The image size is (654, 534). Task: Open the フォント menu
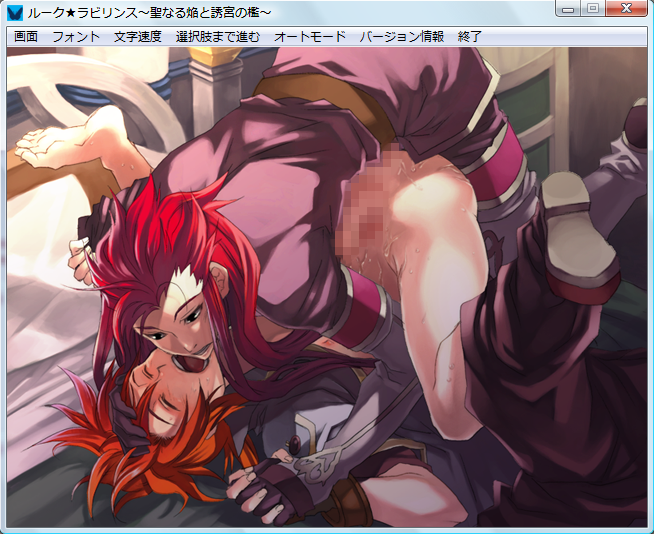coord(76,37)
